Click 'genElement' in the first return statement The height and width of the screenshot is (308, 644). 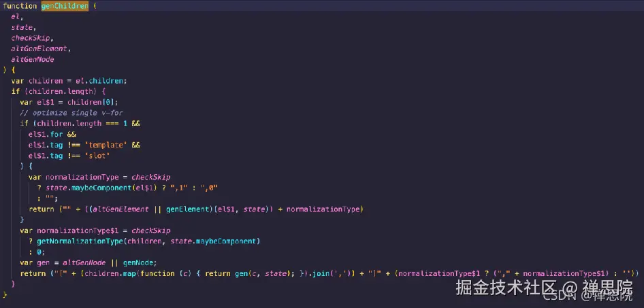187,209
